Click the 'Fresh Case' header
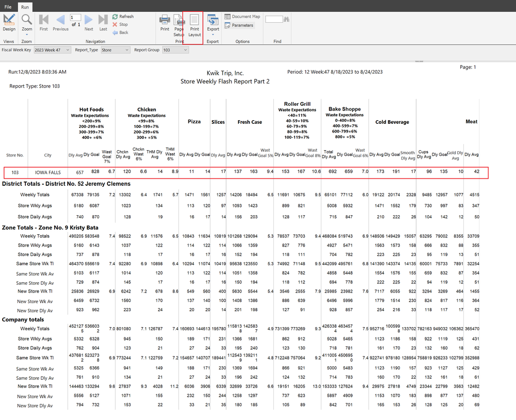The image size is (516, 420). (250, 122)
